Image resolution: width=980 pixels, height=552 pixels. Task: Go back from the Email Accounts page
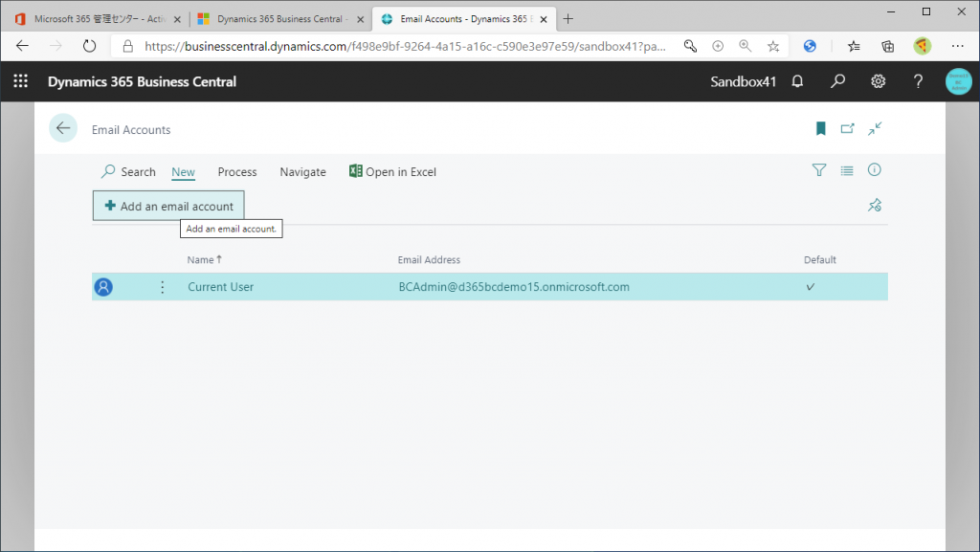click(x=63, y=128)
